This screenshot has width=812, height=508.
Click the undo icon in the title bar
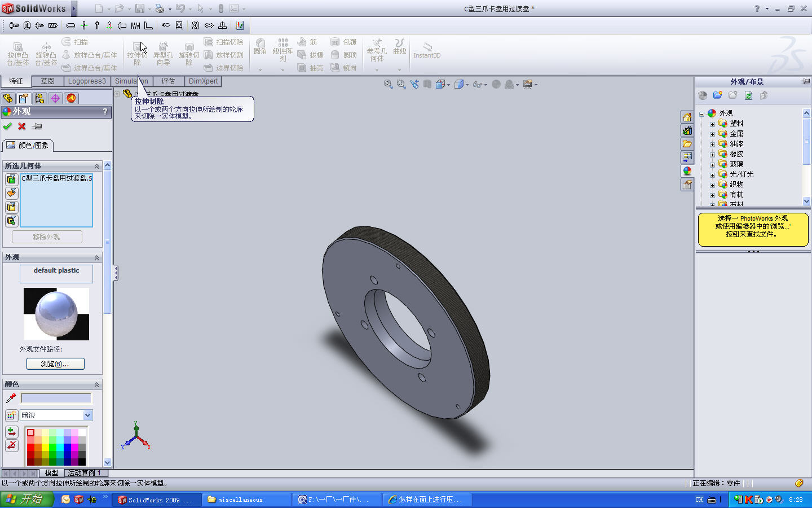click(180, 8)
